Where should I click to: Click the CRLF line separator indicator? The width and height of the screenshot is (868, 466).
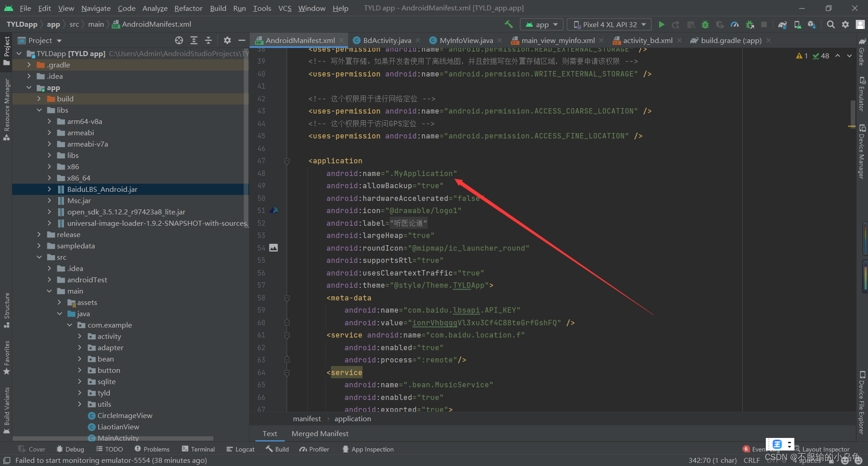(x=751, y=460)
